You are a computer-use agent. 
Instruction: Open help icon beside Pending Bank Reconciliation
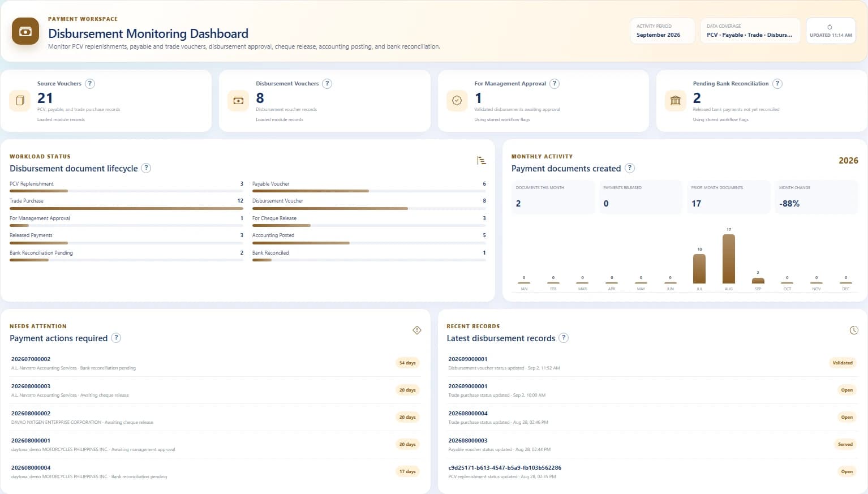click(777, 84)
